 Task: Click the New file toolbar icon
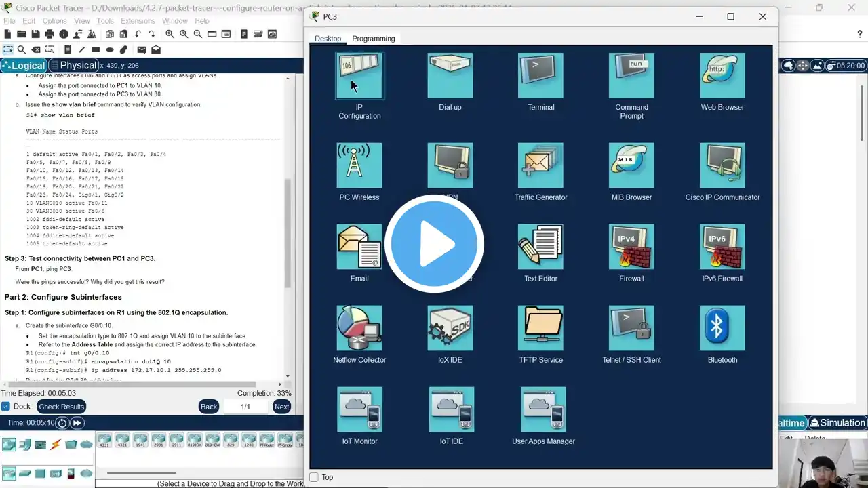pos(7,34)
